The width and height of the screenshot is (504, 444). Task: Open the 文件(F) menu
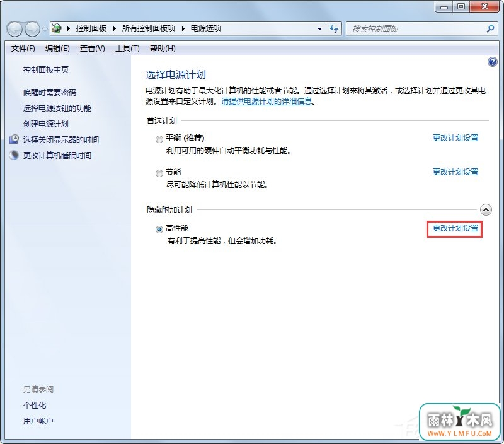pyautogui.click(x=23, y=49)
